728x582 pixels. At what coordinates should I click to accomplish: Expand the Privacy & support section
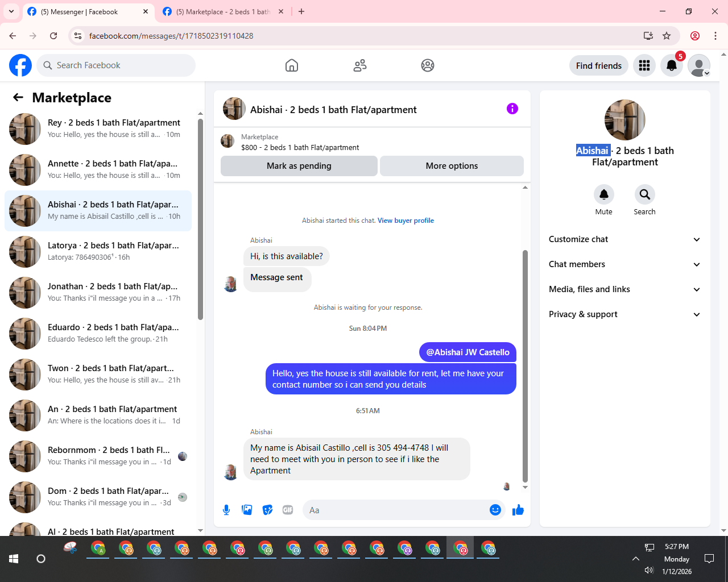click(x=624, y=314)
